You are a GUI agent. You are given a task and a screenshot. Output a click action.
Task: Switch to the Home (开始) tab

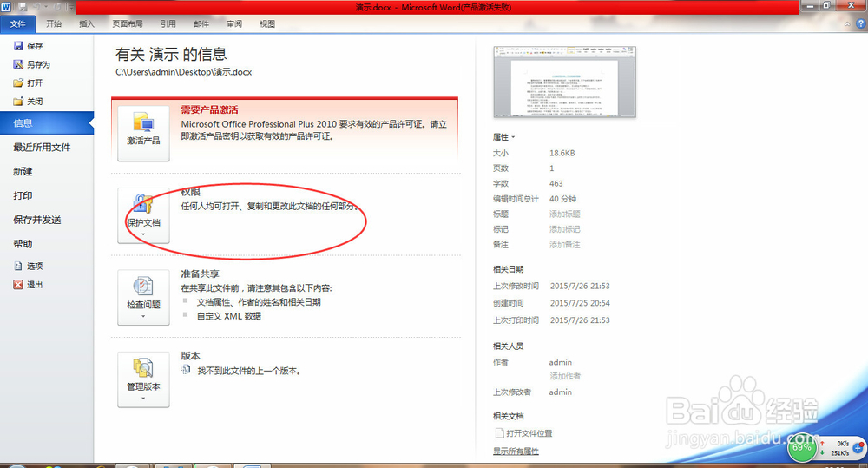click(x=54, y=23)
